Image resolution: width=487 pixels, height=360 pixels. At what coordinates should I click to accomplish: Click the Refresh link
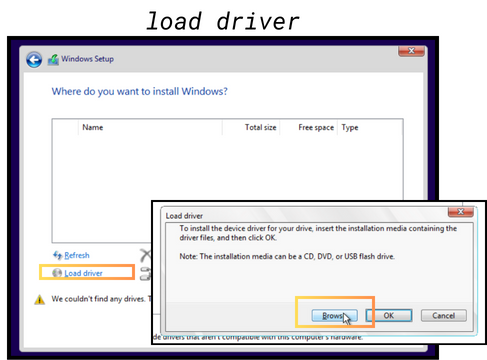point(77,255)
